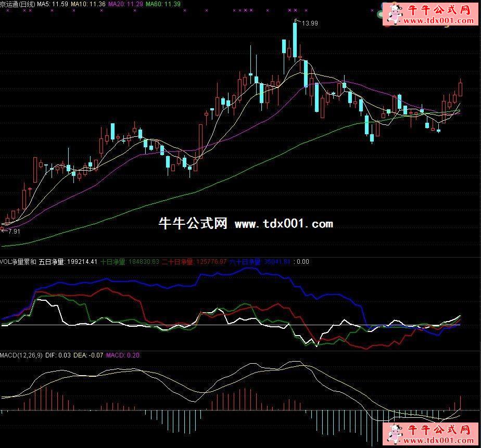Open the www.tdx001.com link in chart center
481x448 pixels.
284,224
